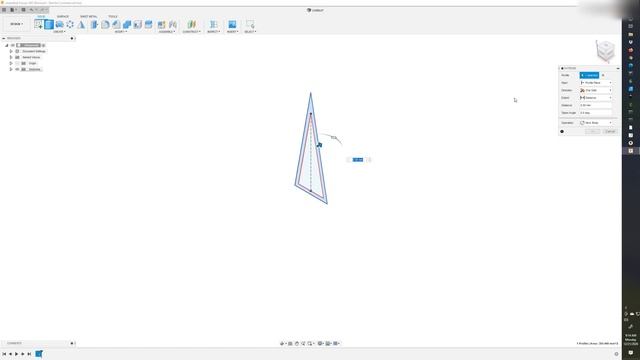640x360 pixels.
Task: Click the New Component icon in Assemble
Action: 162,24
